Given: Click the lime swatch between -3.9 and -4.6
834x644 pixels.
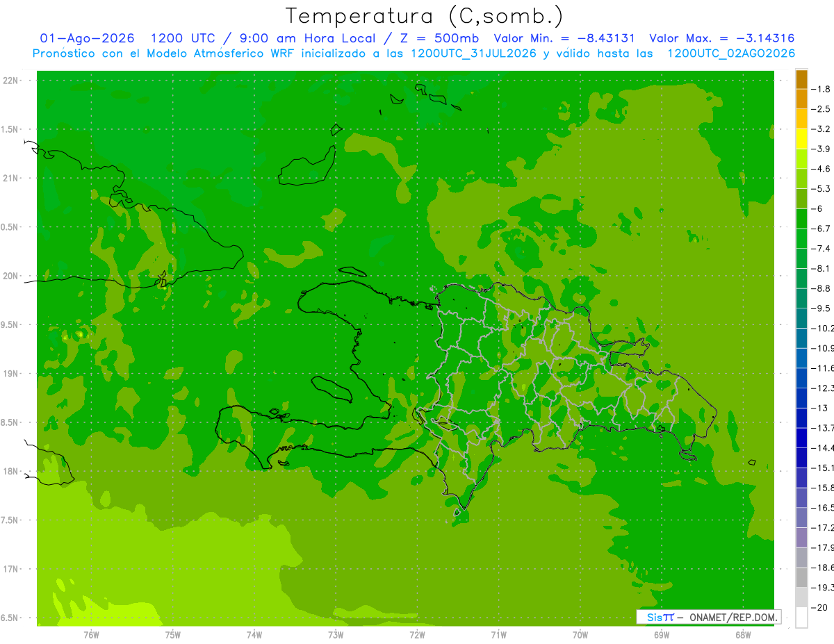Looking at the screenshot, I should (x=801, y=159).
